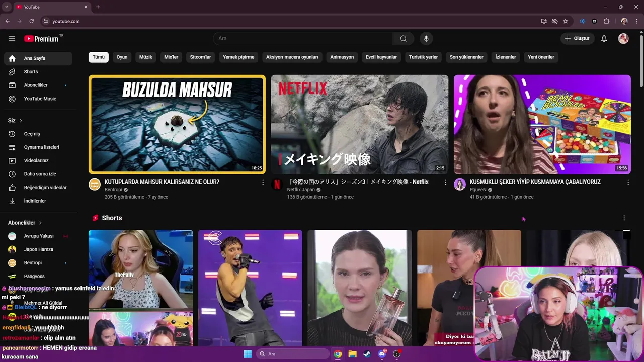
Task: Select the Yeni öneriler chip
Action: coord(541,57)
